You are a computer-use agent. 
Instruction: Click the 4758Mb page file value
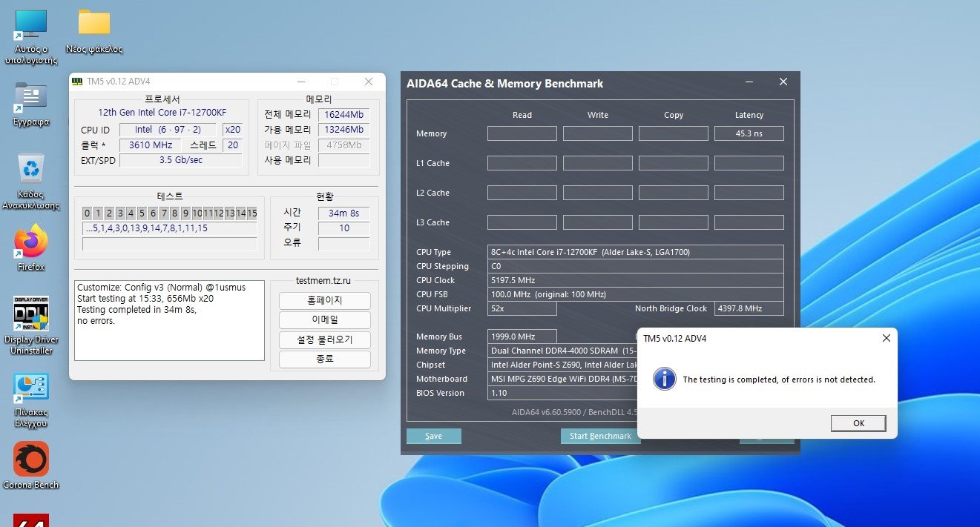point(344,145)
